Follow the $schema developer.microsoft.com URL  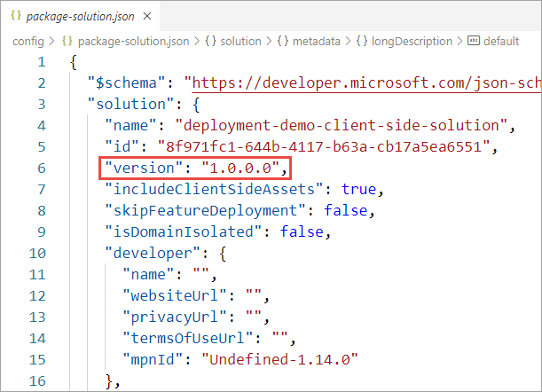[366, 83]
